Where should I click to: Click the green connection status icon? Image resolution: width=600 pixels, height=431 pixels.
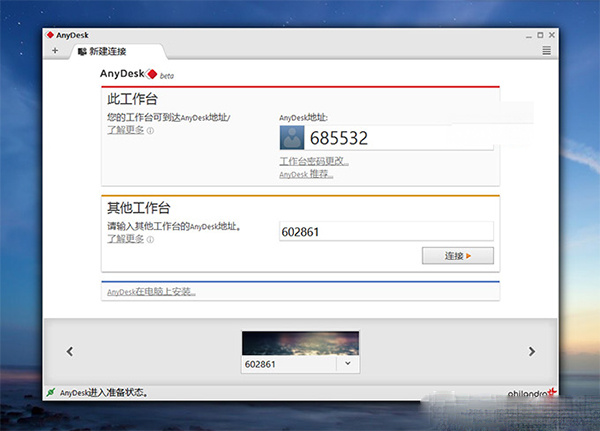click(51, 392)
